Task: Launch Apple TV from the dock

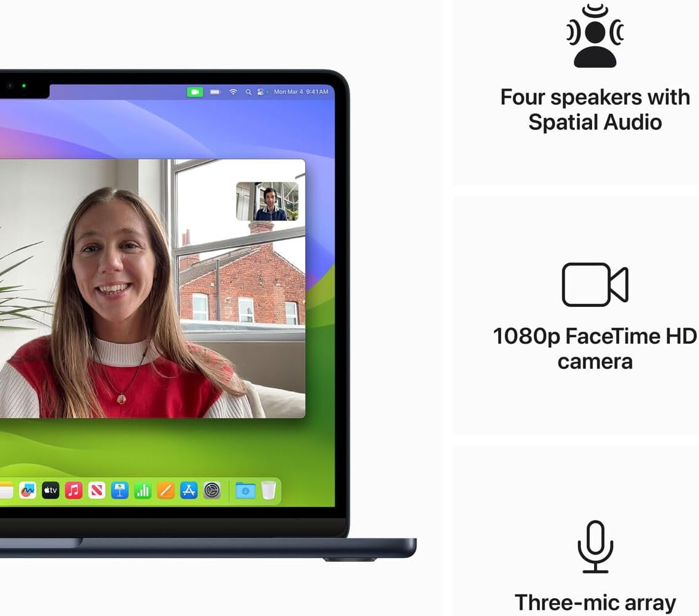Action: [x=50, y=490]
